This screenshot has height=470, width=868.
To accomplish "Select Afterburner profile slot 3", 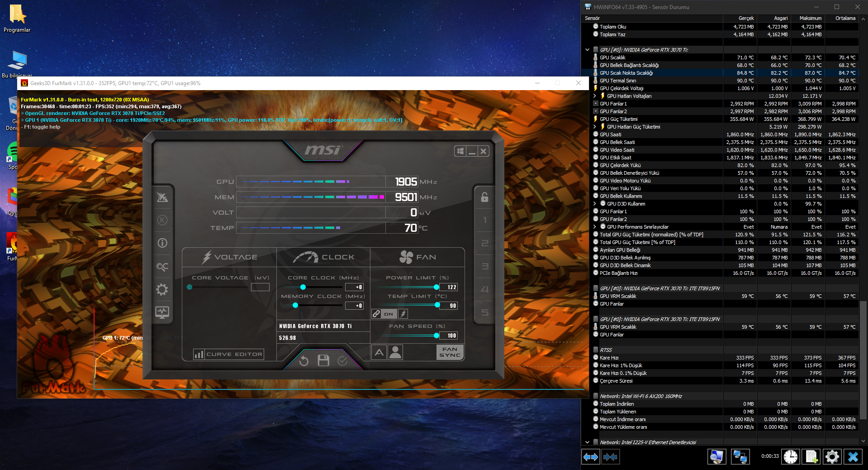I will coord(484,266).
